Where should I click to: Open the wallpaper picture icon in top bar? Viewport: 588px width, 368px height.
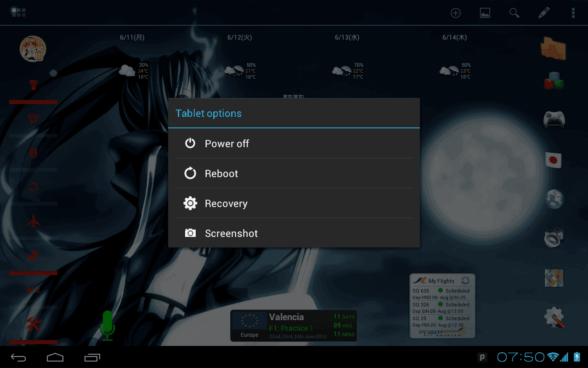point(485,13)
